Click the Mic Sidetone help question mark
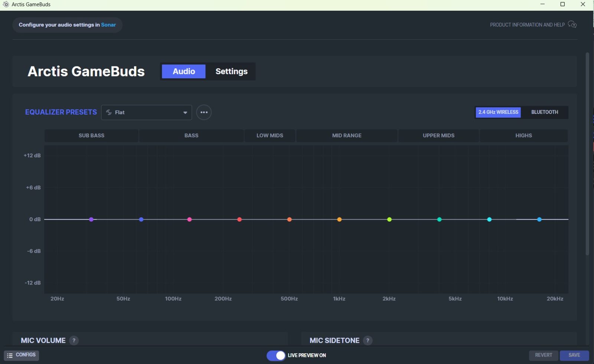This screenshot has width=594, height=364. coord(368,340)
